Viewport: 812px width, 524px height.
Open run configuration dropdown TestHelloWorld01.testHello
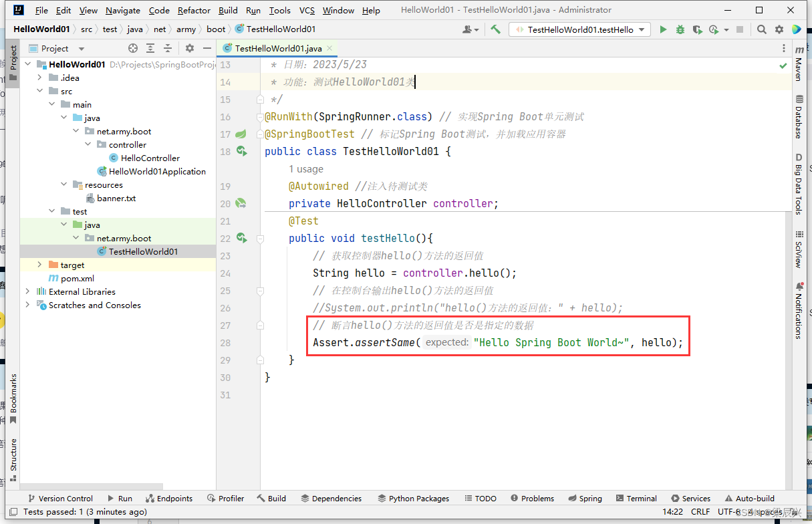tap(579, 29)
